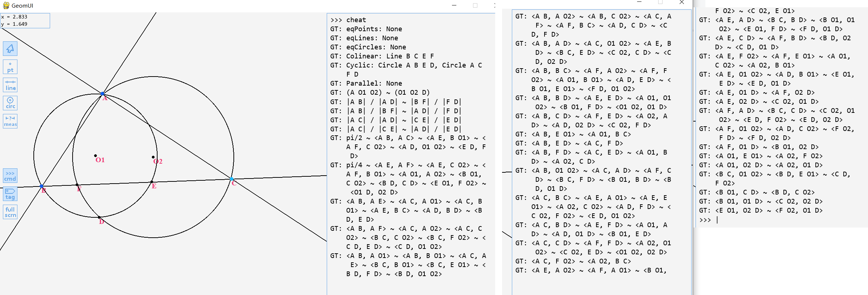Click the 'GT: eqCircles: None' line
Screen dimensions: 868x295
pyautogui.click(x=368, y=47)
